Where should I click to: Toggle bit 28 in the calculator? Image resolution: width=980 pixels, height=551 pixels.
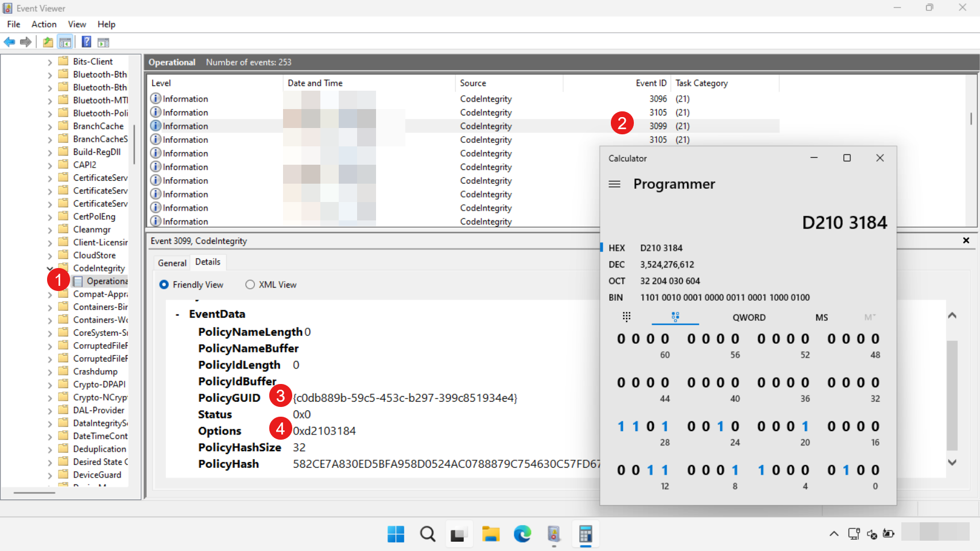(x=665, y=426)
